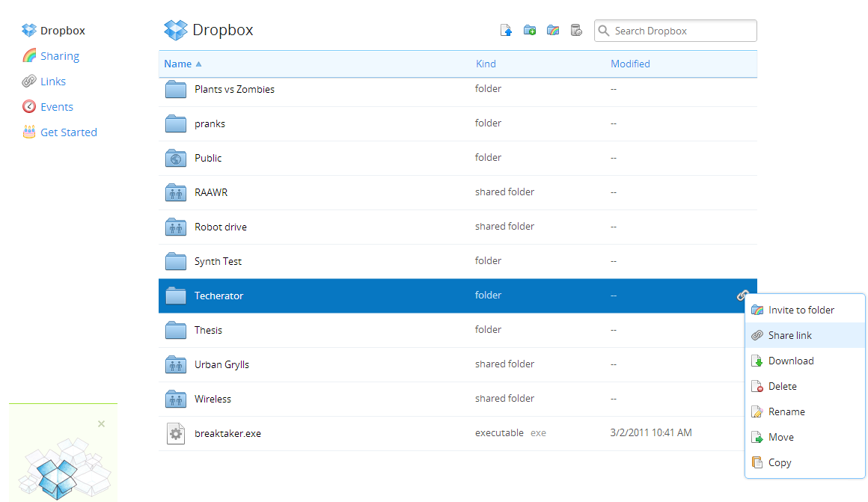Click the Wireless shared folder icon
This screenshot has height=502, width=868.
click(x=176, y=399)
